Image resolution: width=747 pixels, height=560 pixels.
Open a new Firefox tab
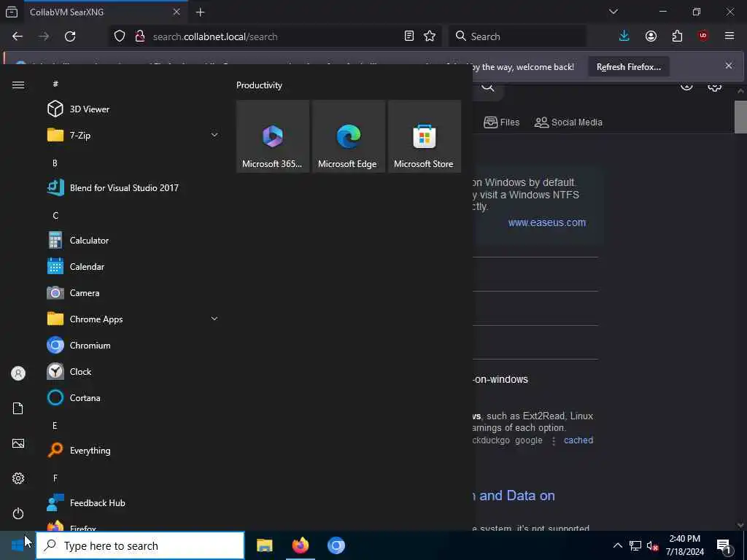point(200,12)
